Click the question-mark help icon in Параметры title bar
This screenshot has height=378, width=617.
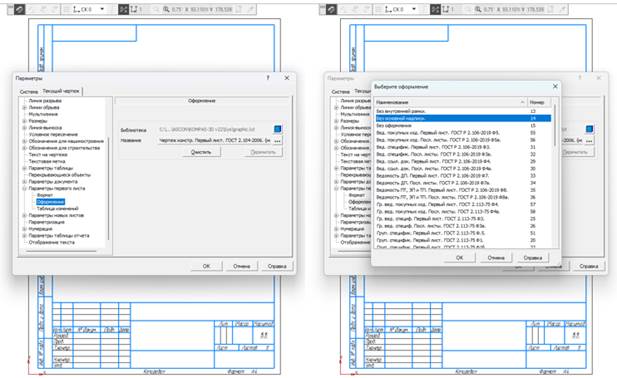[268, 78]
